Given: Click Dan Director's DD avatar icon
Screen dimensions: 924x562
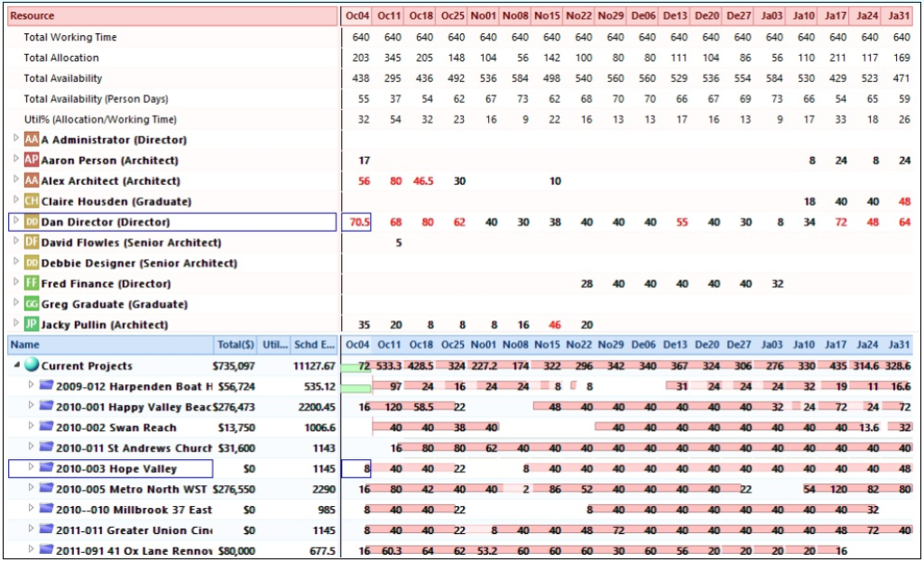Looking at the screenshot, I should [32, 222].
